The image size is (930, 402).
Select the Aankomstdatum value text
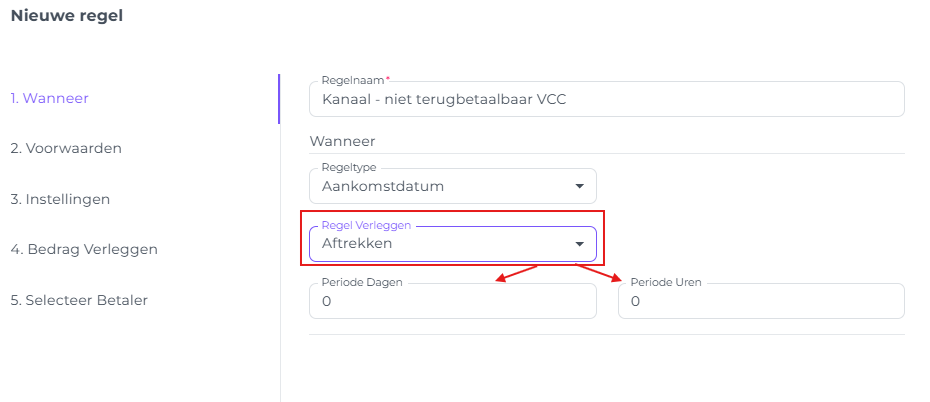pyautogui.click(x=383, y=186)
